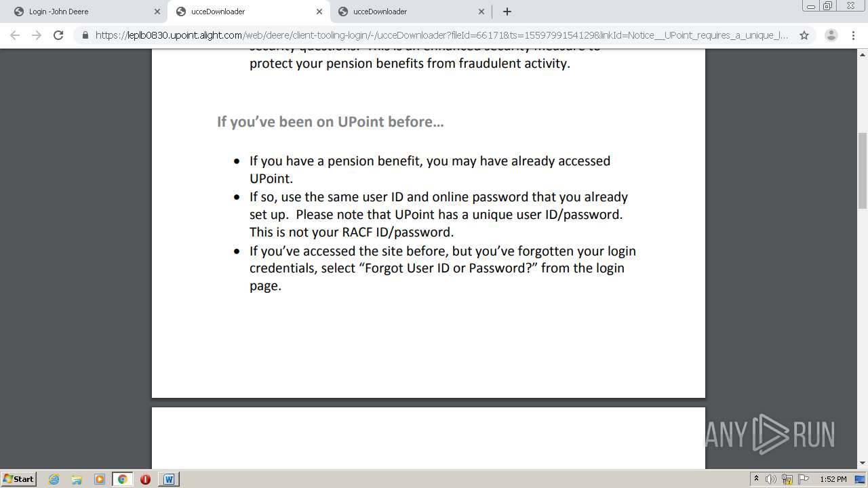Image resolution: width=868 pixels, height=488 pixels.
Task: Switch to the rightmost ucceDownloader tab
Action: pos(411,12)
